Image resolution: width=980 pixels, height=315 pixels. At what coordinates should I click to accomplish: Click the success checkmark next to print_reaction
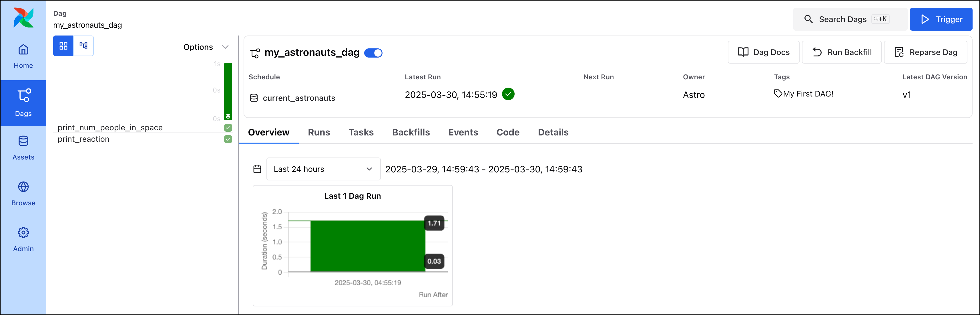[228, 139]
